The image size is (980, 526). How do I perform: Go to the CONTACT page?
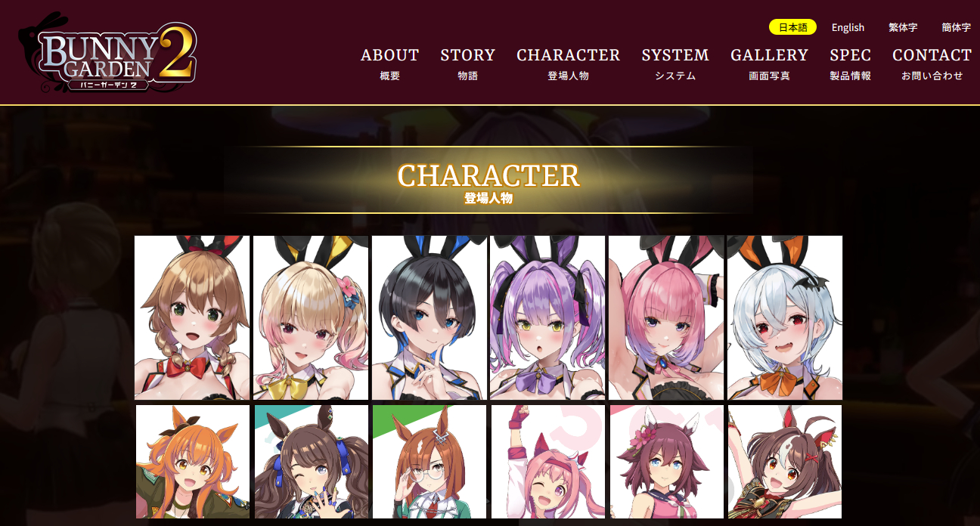[x=932, y=63]
